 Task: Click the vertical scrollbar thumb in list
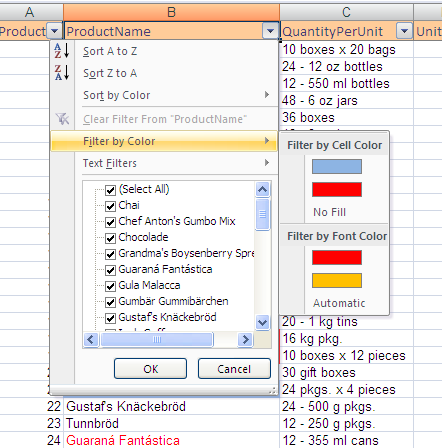click(x=263, y=214)
